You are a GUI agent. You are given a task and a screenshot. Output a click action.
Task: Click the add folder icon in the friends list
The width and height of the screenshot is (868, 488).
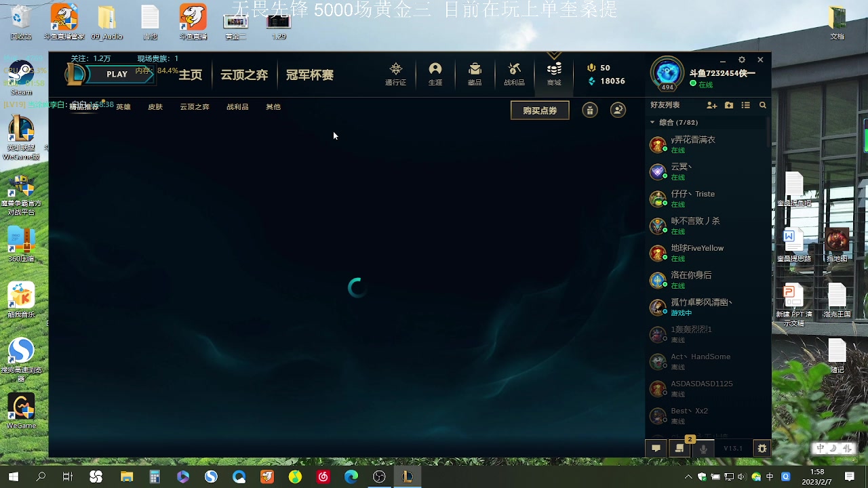pos(729,105)
